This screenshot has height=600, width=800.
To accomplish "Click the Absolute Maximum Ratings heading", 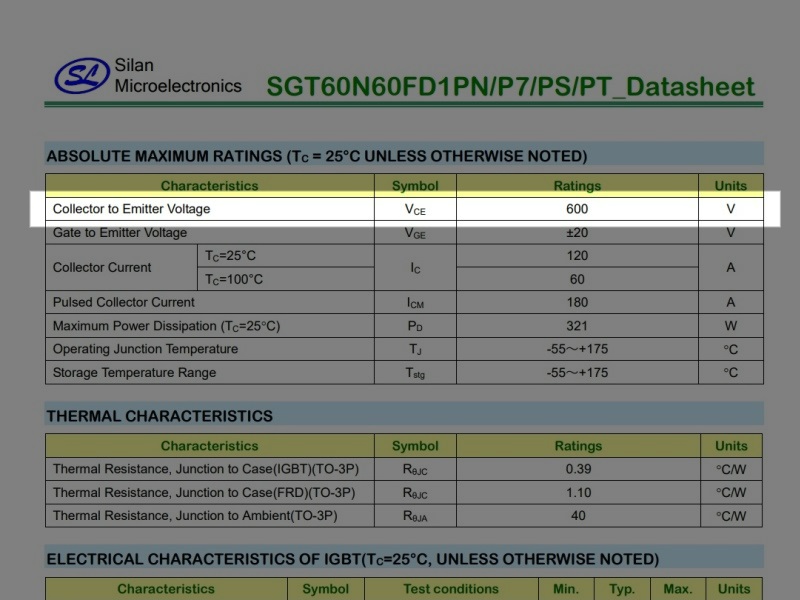I will [x=317, y=156].
